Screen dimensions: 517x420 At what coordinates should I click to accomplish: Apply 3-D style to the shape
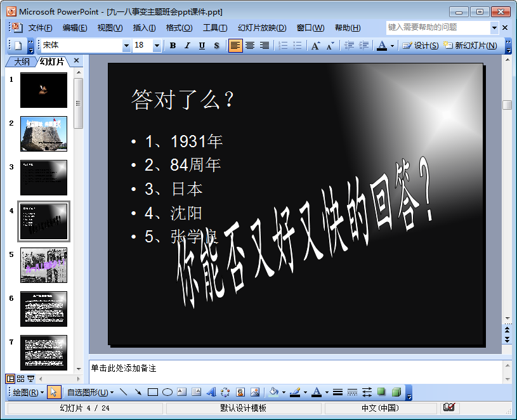(396, 392)
